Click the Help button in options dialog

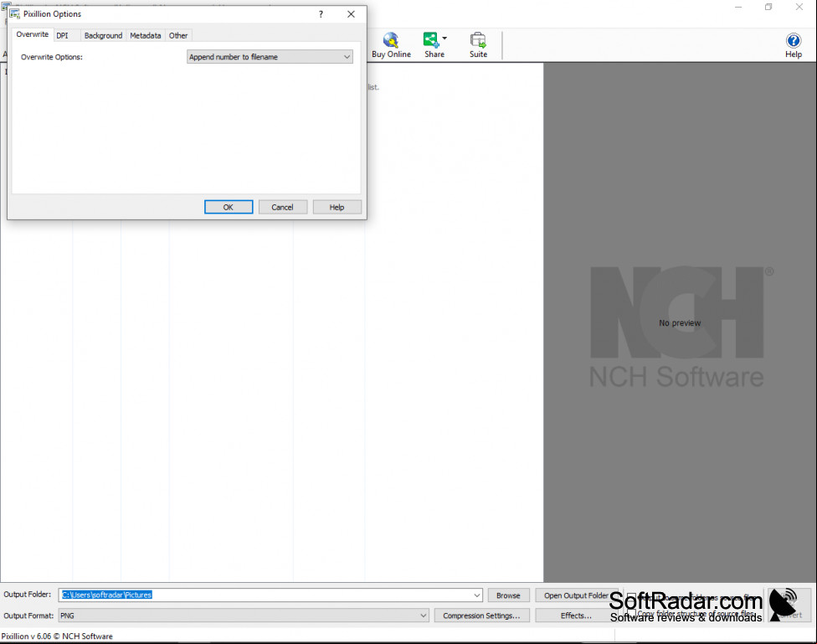click(x=337, y=207)
